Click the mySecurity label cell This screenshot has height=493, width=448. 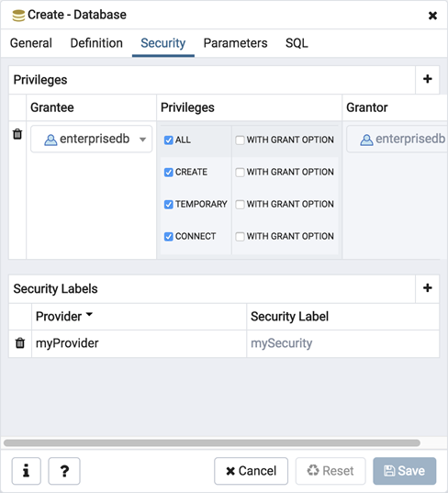pyautogui.click(x=342, y=343)
